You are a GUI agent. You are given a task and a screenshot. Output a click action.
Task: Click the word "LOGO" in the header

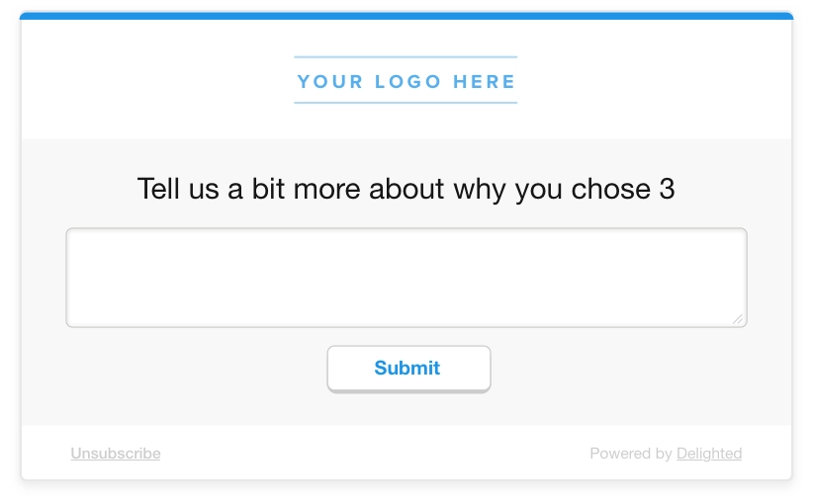click(407, 82)
